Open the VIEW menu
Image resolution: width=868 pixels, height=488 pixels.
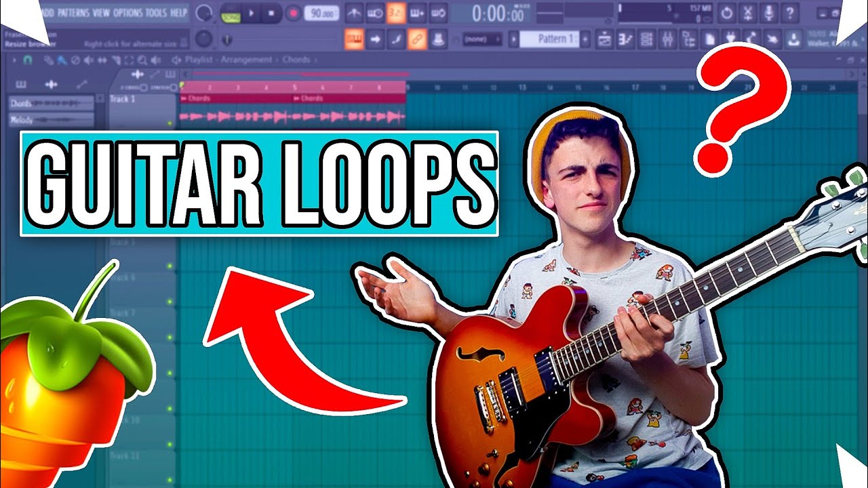tap(100, 12)
